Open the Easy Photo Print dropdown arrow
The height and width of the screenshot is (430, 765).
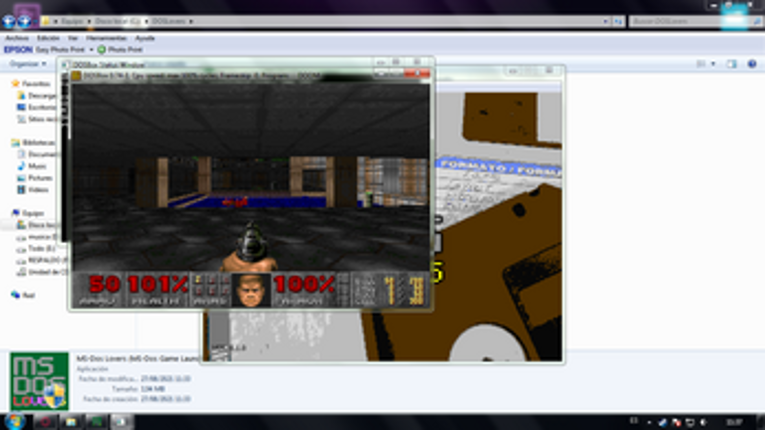(91, 50)
